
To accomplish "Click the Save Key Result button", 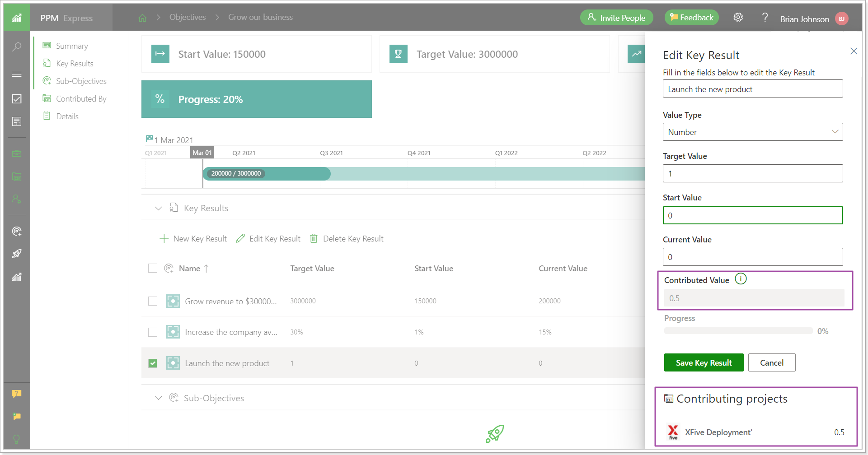I will click(703, 362).
